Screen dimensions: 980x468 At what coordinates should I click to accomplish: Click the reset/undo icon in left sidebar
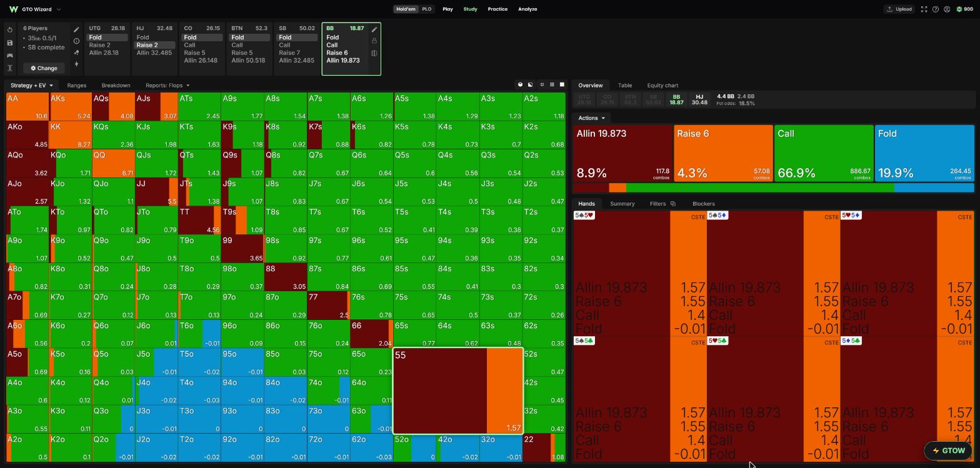[10, 30]
